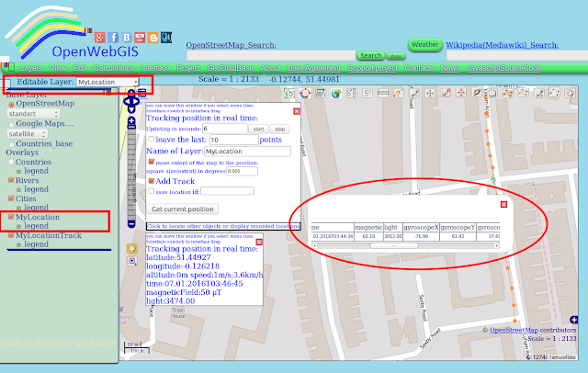Select the lifebuoy target icon in map toolbar

(305, 93)
